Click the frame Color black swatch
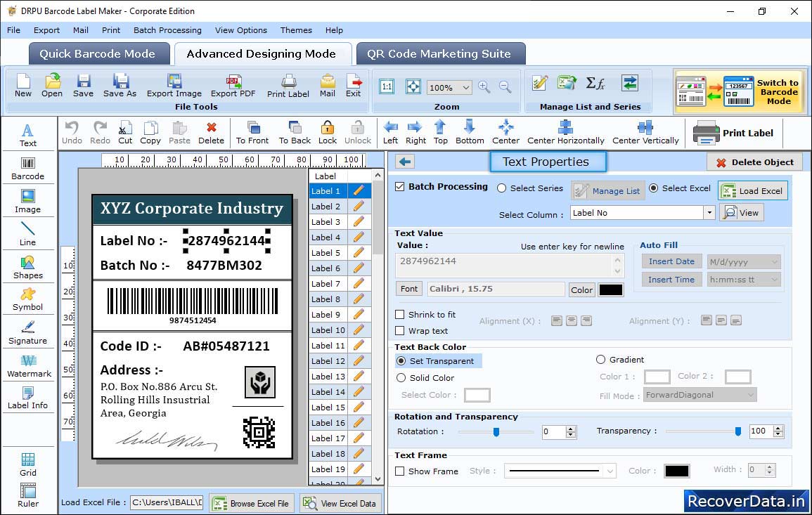The image size is (812, 515). pyautogui.click(x=677, y=471)
